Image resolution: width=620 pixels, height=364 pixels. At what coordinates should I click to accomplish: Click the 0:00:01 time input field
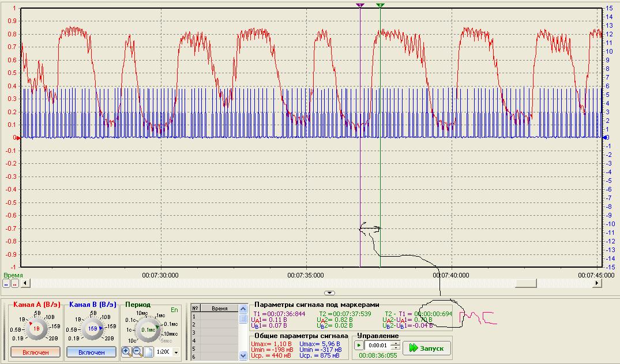[378, 346]
